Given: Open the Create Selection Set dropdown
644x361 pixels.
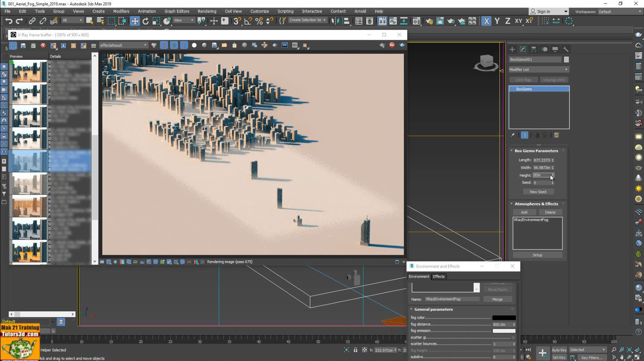Looking at the screenshot, I should 308,20.
